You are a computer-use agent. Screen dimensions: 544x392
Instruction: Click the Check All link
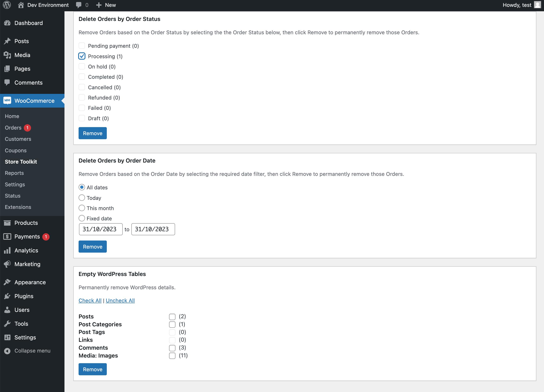click(x=89, y=301)
